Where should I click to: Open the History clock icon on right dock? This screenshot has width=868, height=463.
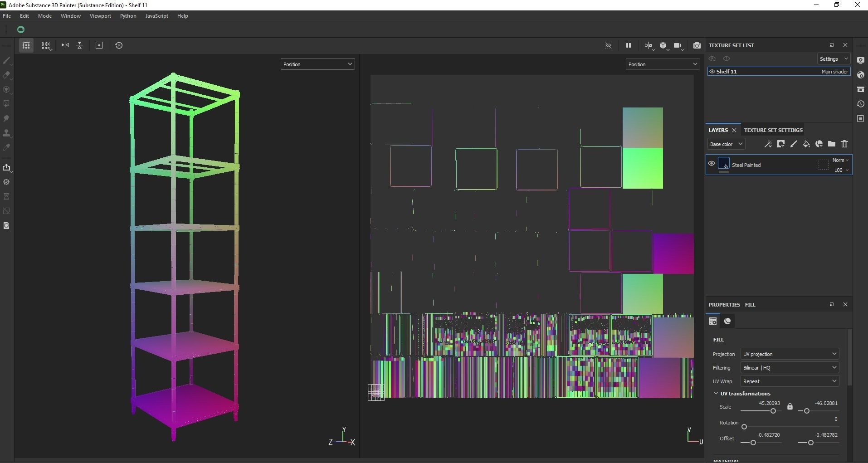(861, 104)
